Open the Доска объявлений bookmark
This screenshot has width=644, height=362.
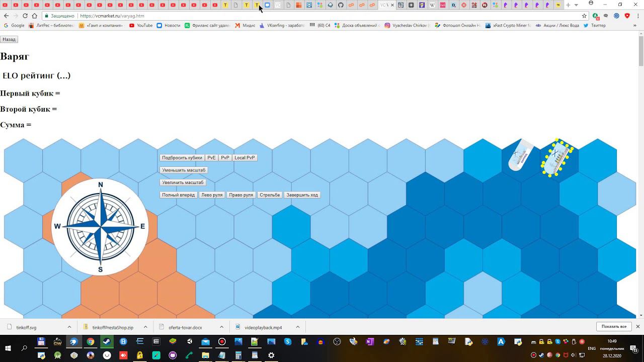[x=357, y=25]
